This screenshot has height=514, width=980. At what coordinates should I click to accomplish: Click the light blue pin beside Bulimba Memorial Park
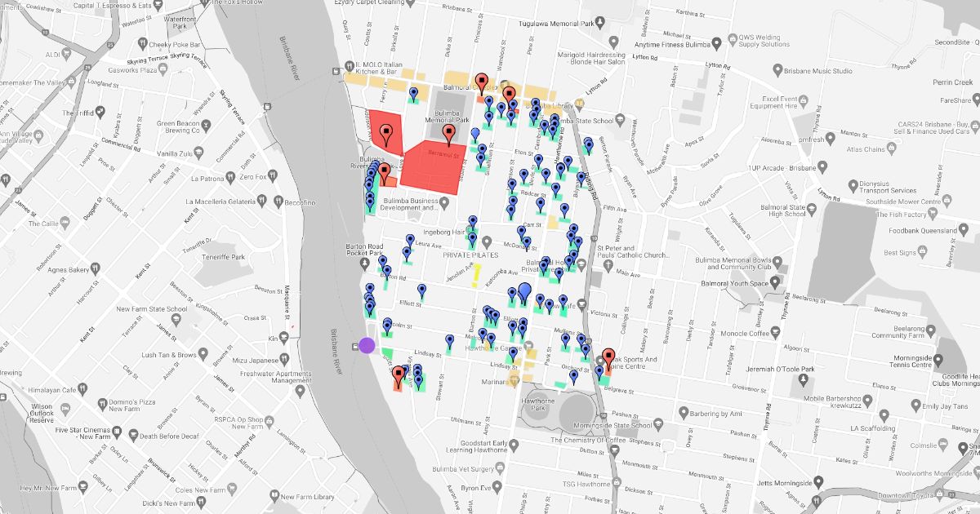point(475,134)
